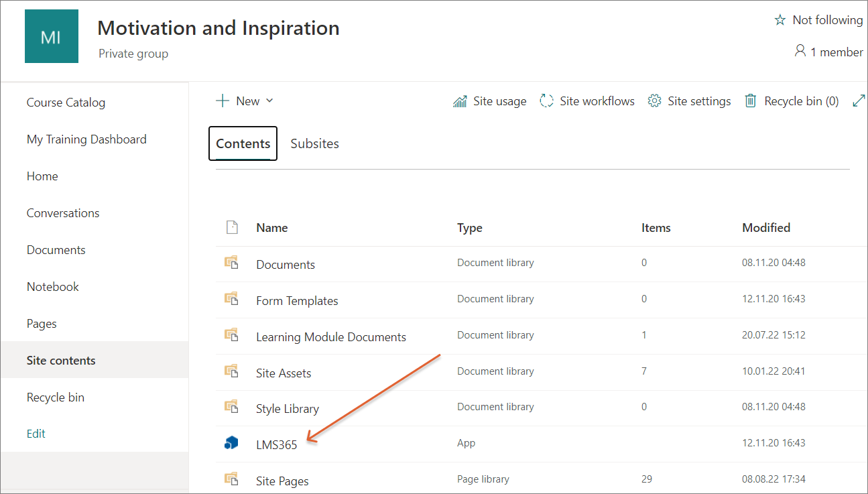The image size is (868, 494).
Task: Click the Site usage chart icon
Action: click(460, 101)
